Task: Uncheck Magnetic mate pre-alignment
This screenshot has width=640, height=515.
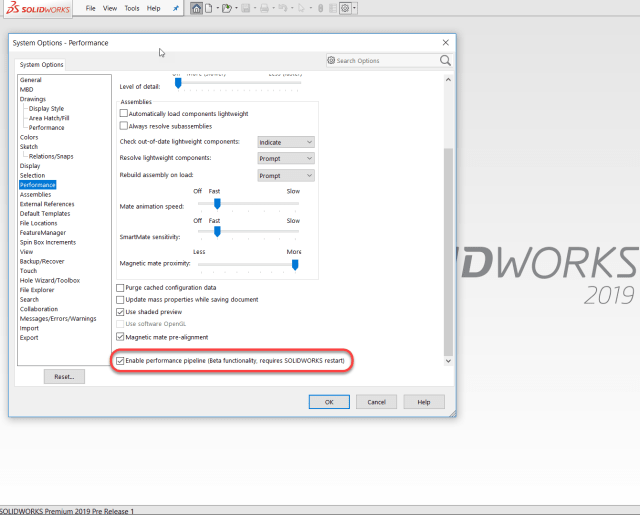Action: pyautogui.click(x=120, y=337)
